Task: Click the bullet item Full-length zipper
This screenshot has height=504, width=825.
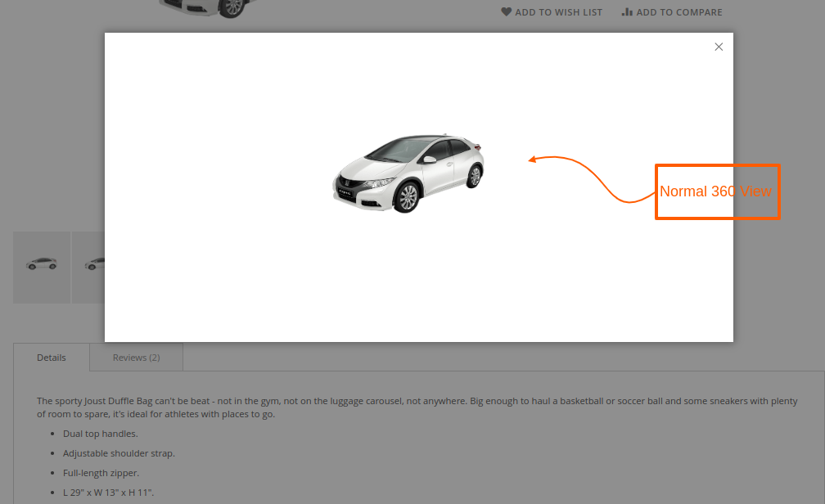Action: (101, 472)
